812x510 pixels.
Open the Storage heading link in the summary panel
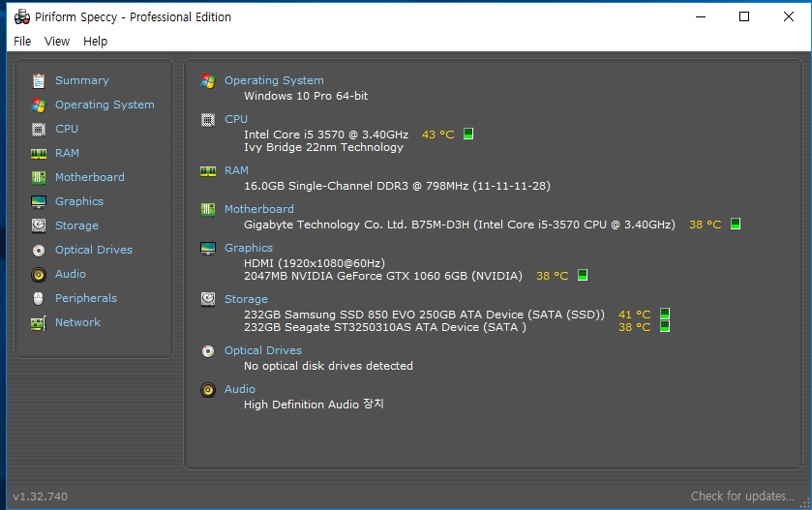(246, 299)
